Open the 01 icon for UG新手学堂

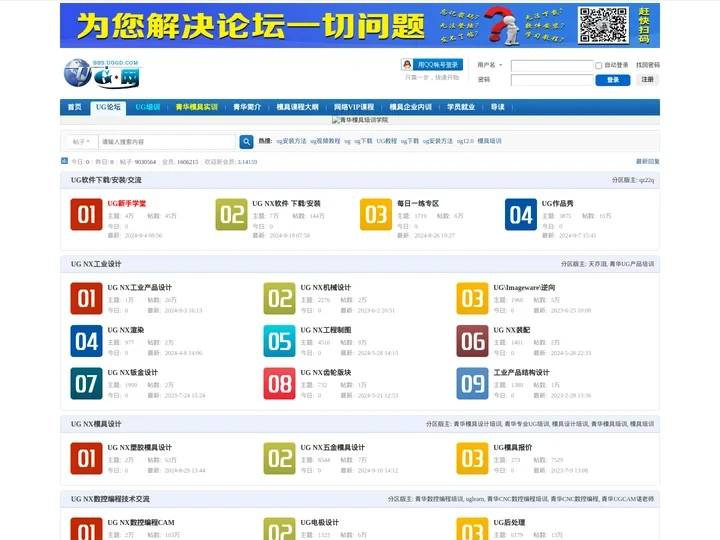tap(86, 214)
